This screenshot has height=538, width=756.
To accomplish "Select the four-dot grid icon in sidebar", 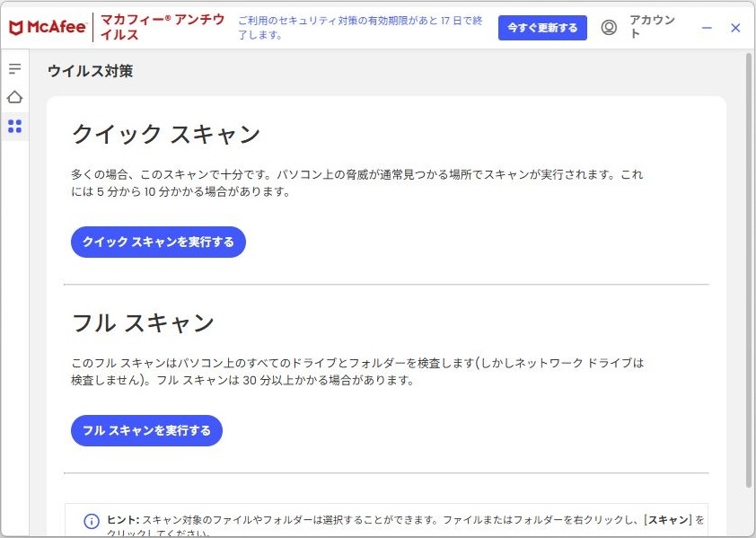I will coord(14,126).
